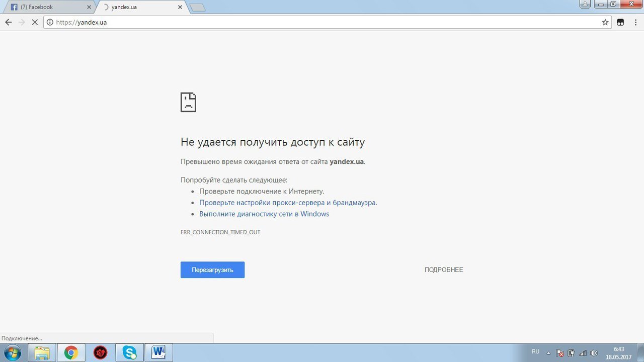Click the Перезагрузить button
644x362 pixels.
coord(212,270)
